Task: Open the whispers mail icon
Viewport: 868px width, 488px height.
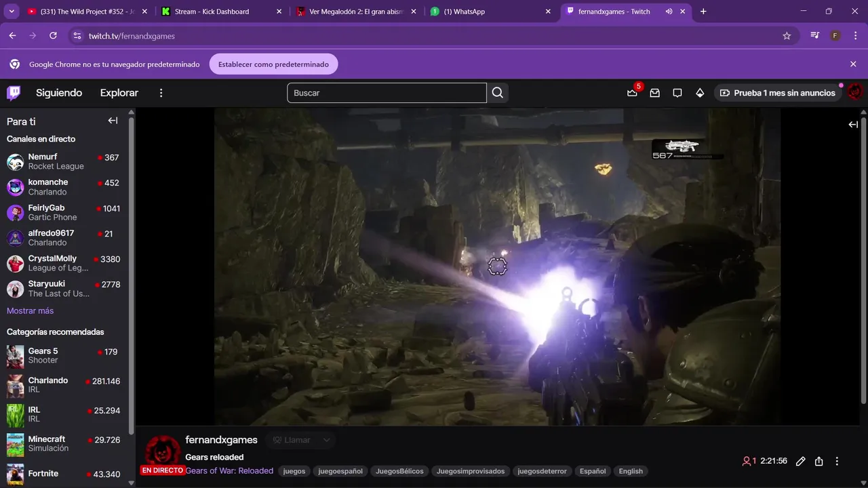Action: 655,93
